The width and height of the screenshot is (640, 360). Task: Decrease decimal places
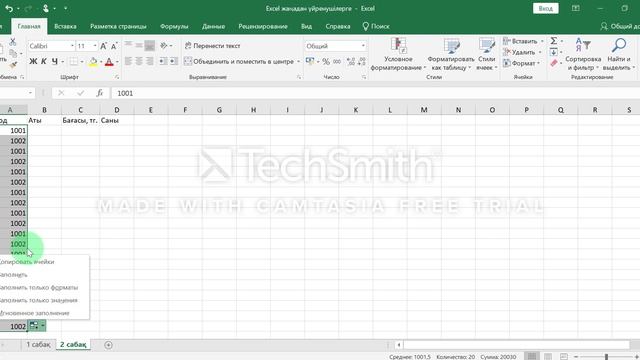(361, 62)
